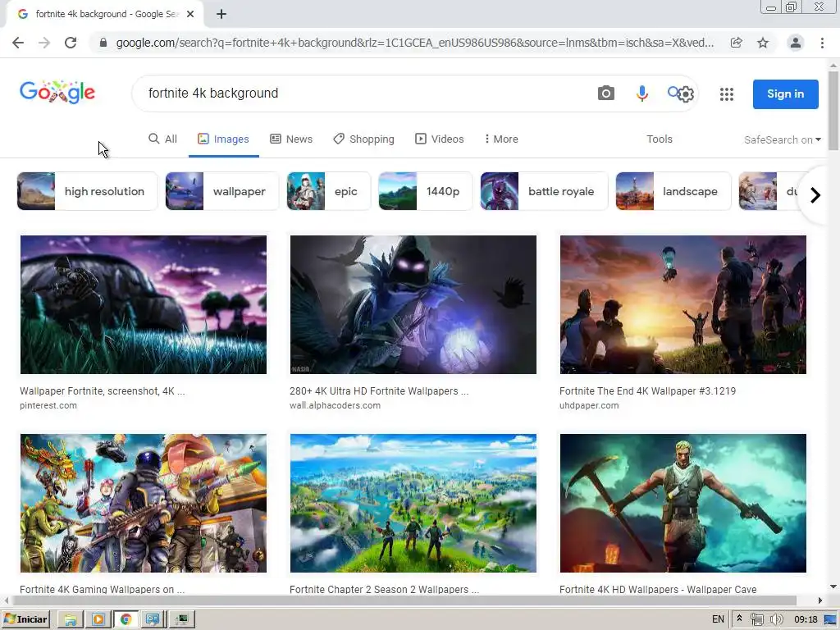Close the fortnite 4k background tab
Image resolution: width=840 pixels, height=630 pixels.
(190, 14)
